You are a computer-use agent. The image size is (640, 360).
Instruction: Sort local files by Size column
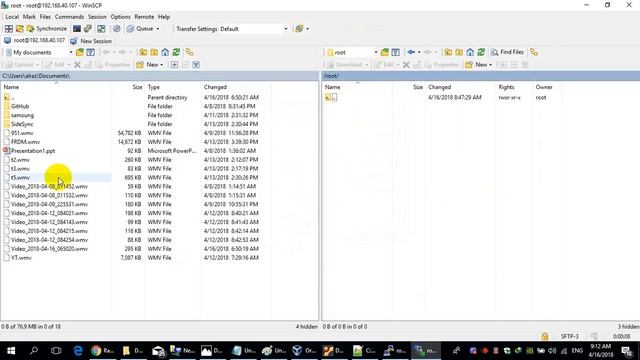click(137, 87)
